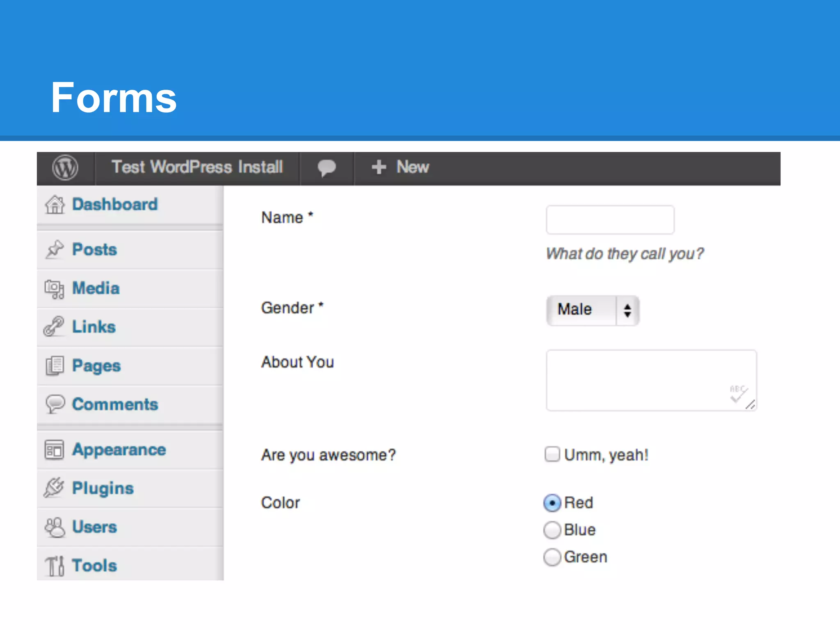The height and width of the screenshot is (630, 840).
Task: Open the Dashboard menu item
Action: click(130, 205)
